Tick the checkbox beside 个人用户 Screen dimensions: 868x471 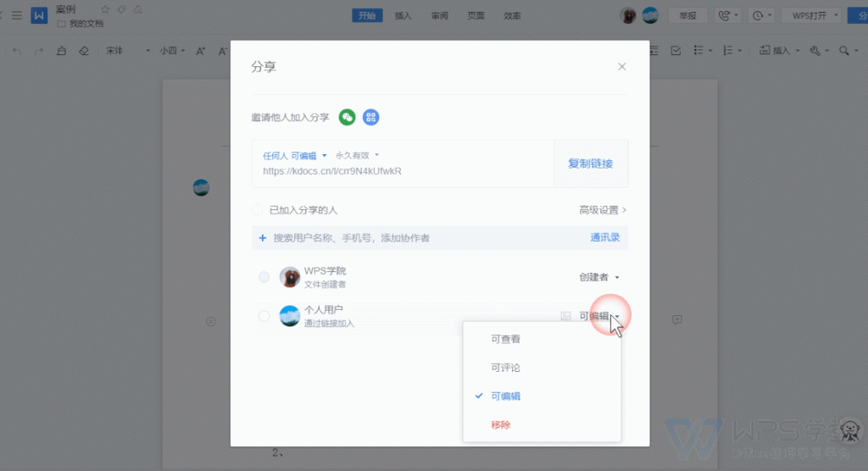264,316
